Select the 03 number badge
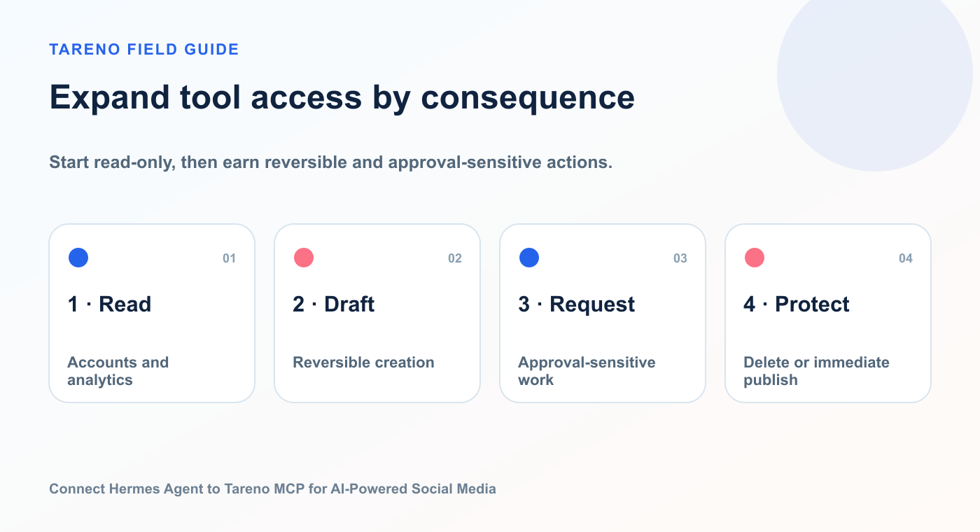 (x=680, y=258)
